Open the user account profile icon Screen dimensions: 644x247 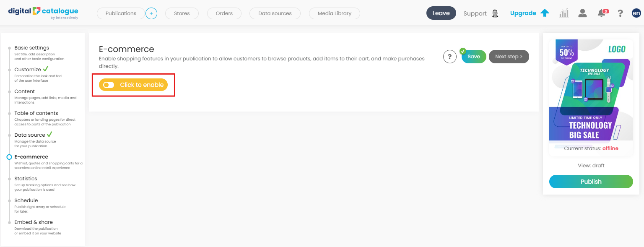click(x=582, y=13)
